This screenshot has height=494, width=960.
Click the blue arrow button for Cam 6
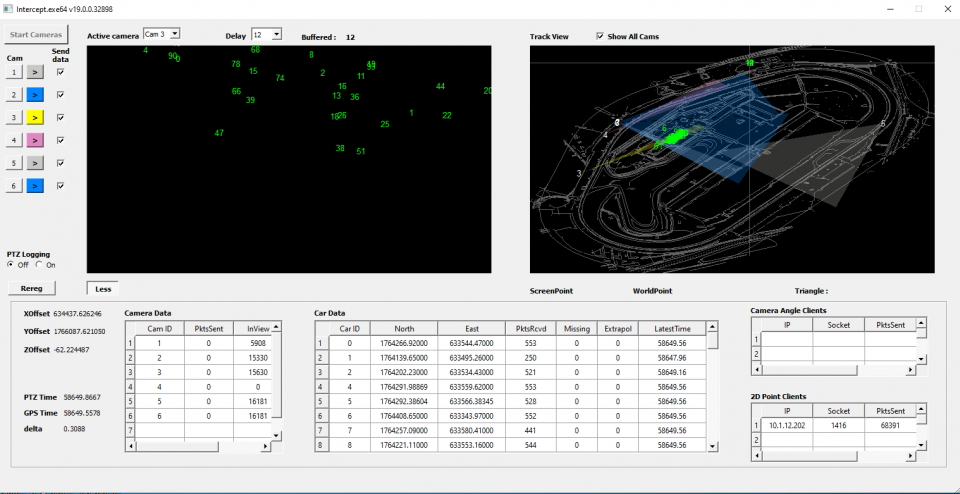(35, 185)
